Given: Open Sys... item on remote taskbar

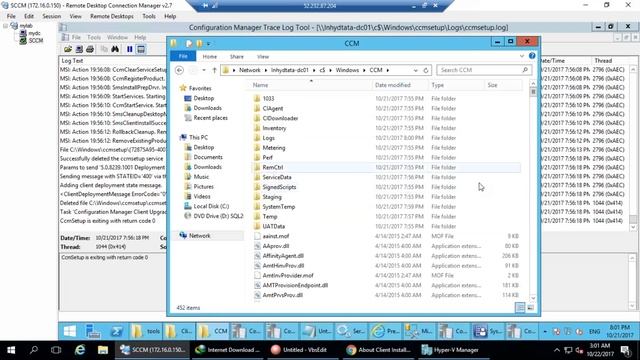Looking at the screenshot, I should click(x=488, y=331).
